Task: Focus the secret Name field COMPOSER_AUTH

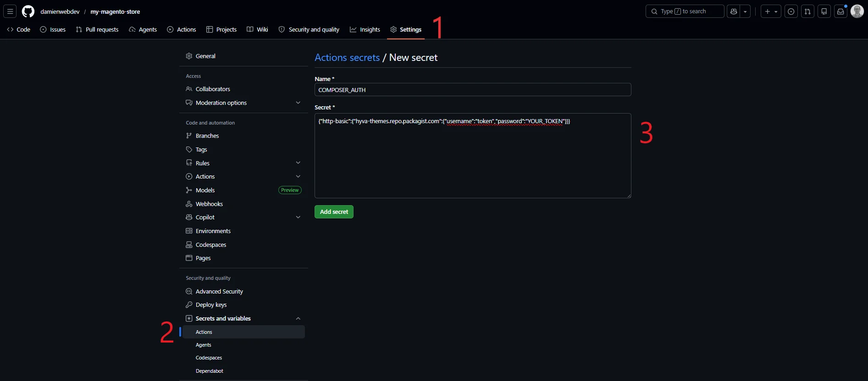Action: coord(473,90)
